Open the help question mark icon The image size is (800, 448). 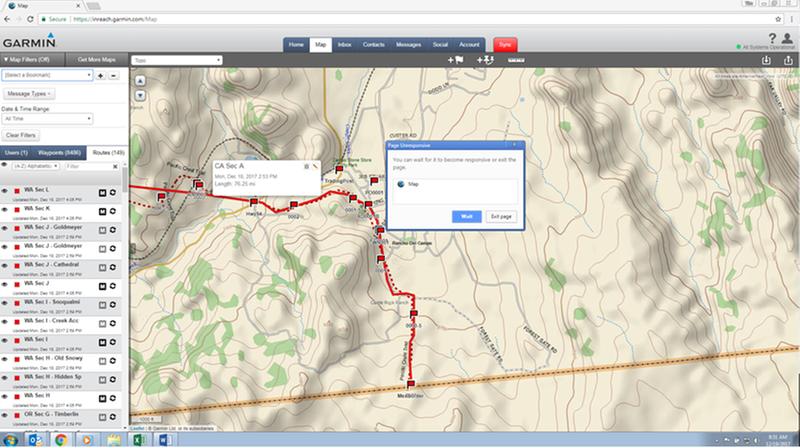click(x=773, y=38)
